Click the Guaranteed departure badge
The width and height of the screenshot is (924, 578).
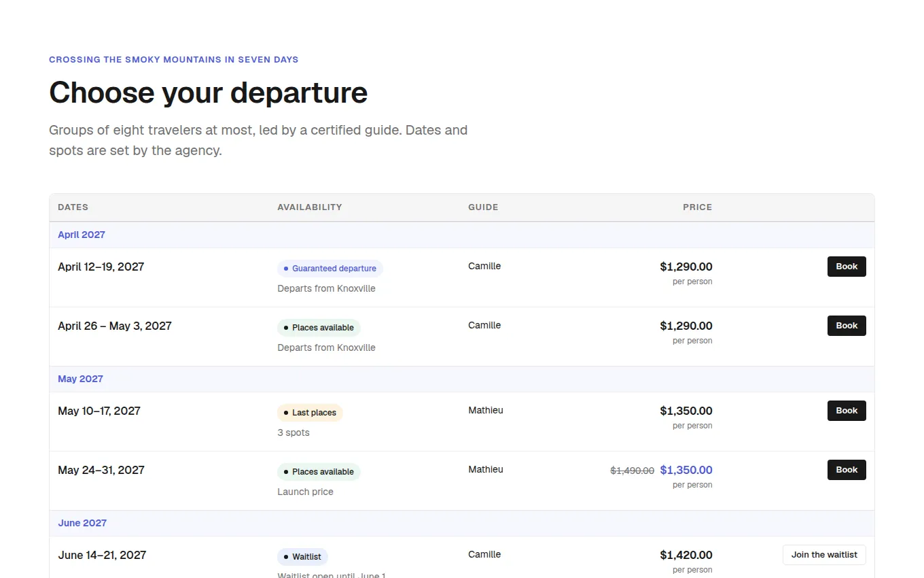(330, 269)
